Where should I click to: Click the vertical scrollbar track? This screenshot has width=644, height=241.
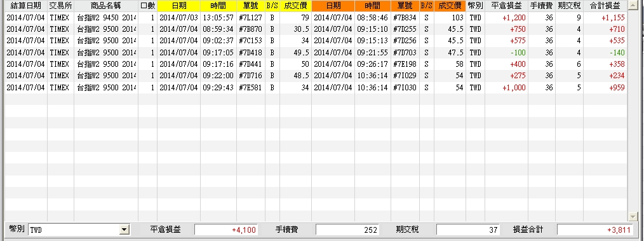(633, 111)
